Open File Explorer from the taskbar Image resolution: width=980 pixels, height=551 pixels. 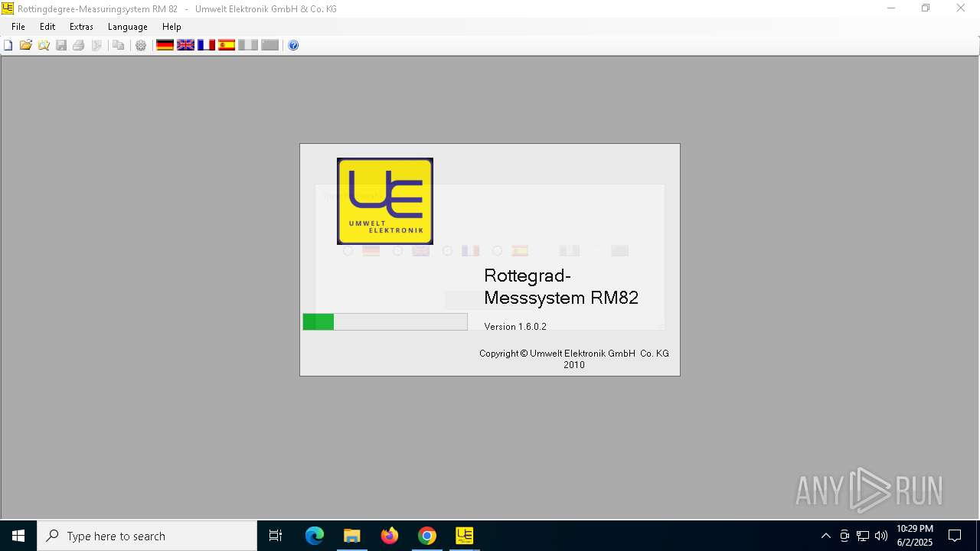tap(352, 536)
